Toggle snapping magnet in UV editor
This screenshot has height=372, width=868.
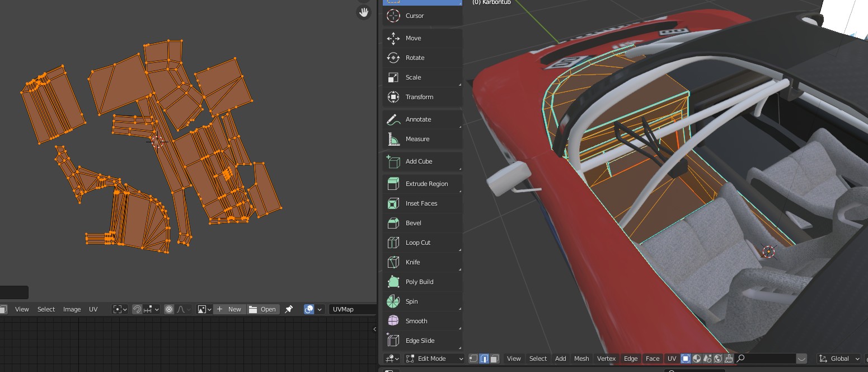point(137,309)
